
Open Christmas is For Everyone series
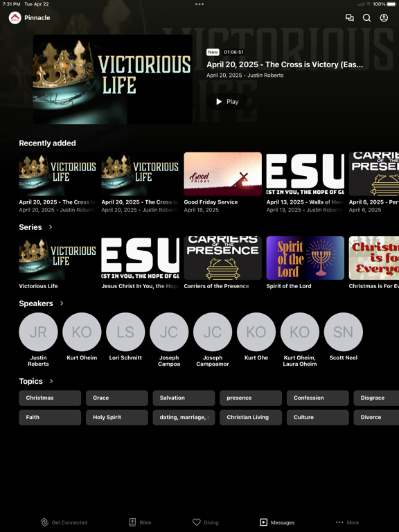pos(374,258)
